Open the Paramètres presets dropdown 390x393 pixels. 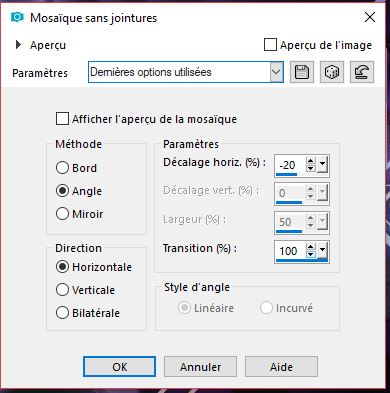[x=276, y=72]
